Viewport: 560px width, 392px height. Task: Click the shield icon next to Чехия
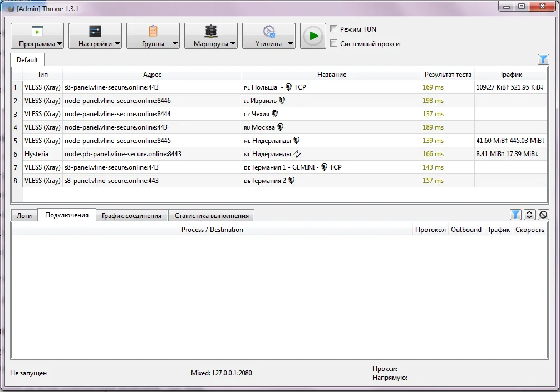pos(274,114)
